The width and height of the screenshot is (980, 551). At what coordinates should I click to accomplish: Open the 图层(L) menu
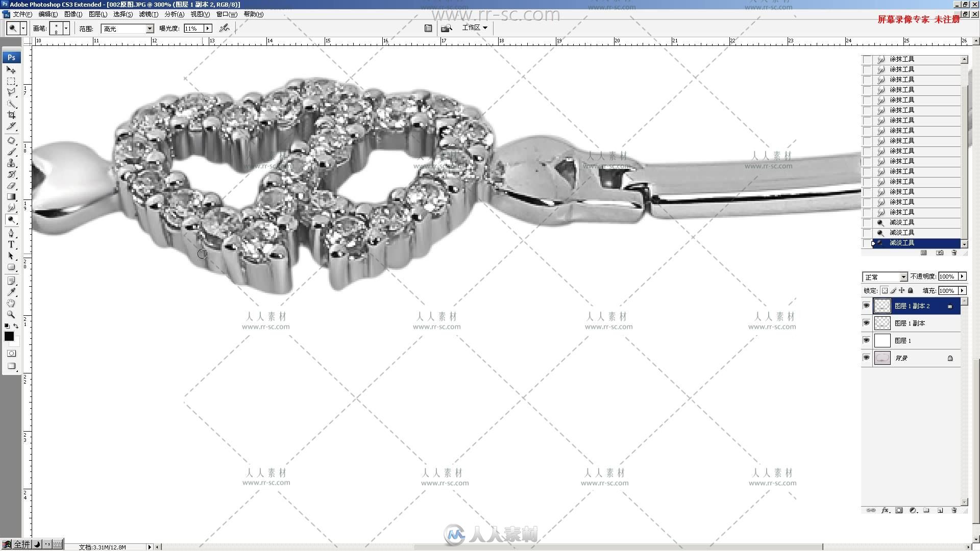(x=98, y=14)
